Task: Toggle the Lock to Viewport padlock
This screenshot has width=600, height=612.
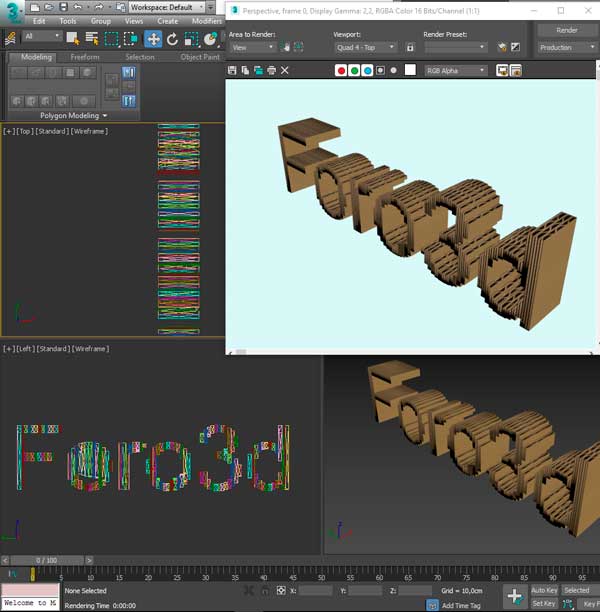Action: pyautogui.click(x=410, y=48)
